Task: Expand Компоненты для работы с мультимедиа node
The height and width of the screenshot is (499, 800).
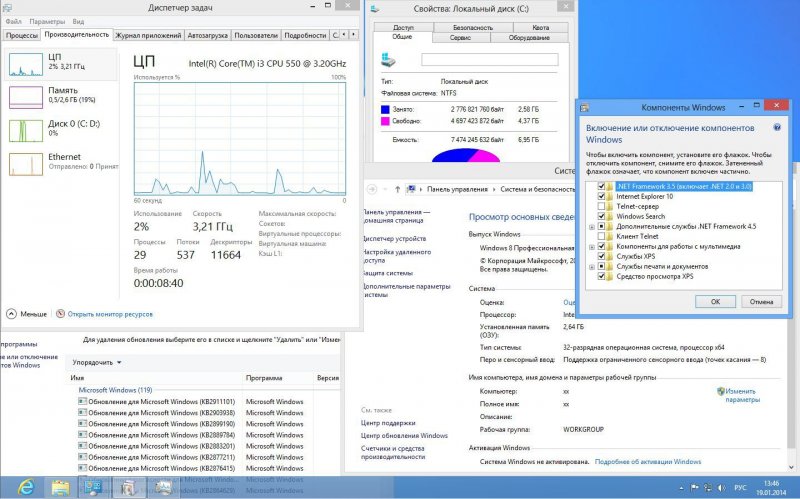Action: pos(592,247)
